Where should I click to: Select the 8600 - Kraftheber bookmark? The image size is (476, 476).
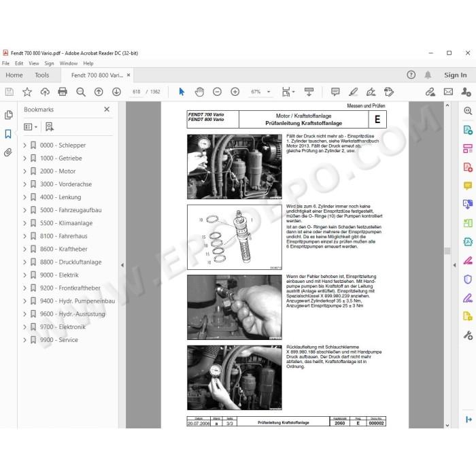(x=63, y=250)
